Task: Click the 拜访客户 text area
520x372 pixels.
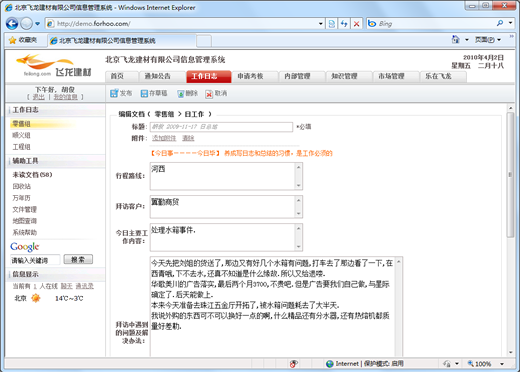Action: [x=226, y=207]
